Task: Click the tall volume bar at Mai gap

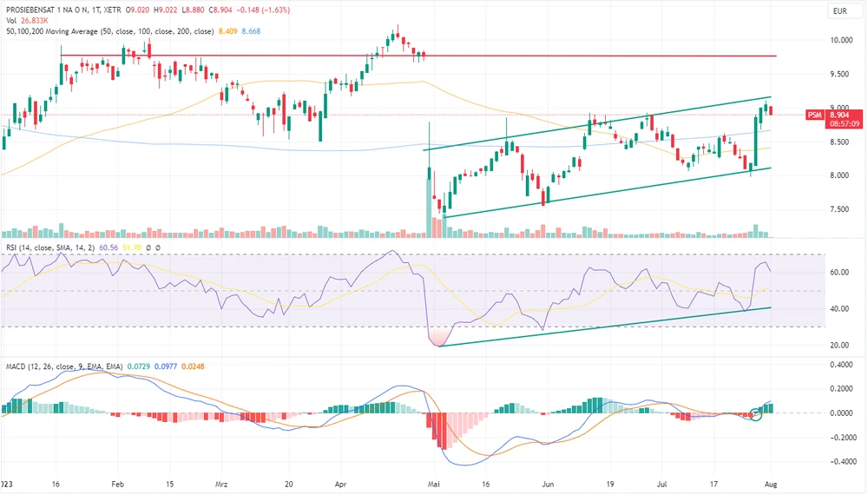Action: [x=430, y=221]
